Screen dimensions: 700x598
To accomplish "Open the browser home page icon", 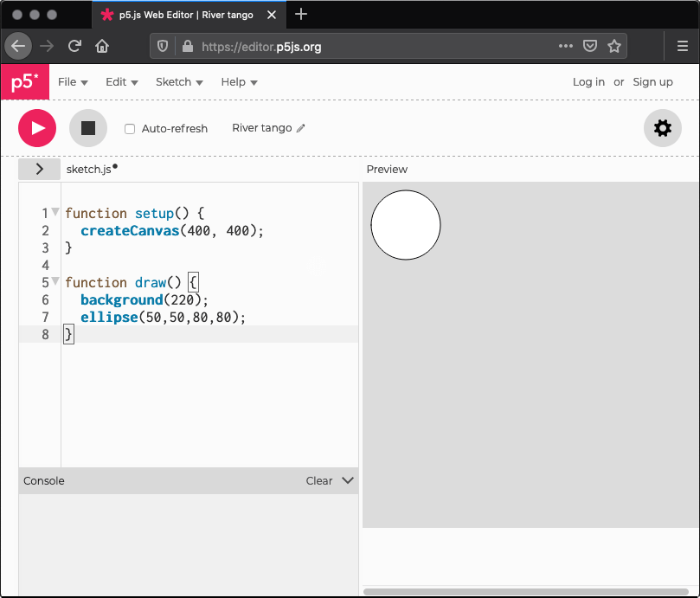I will [102, 46].
